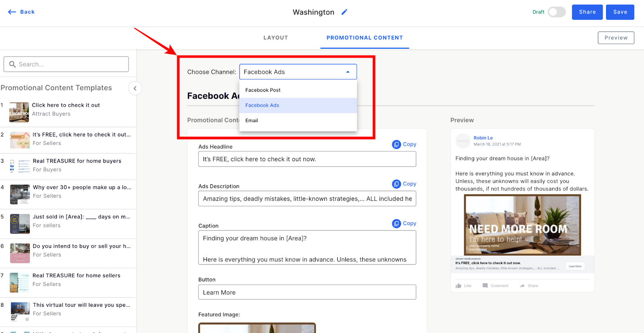The image size is (644, 333).
Task: Toggle the Draft switch
Action: point(557,12)
